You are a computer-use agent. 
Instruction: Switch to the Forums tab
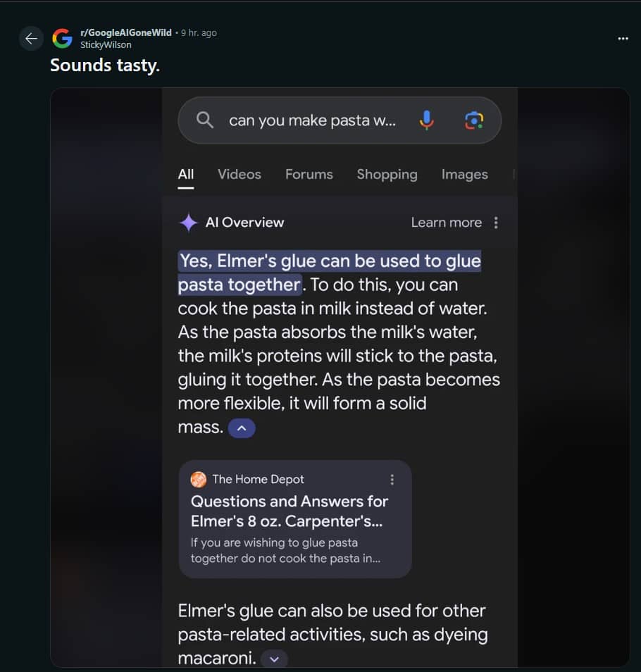tap(309, 175)
